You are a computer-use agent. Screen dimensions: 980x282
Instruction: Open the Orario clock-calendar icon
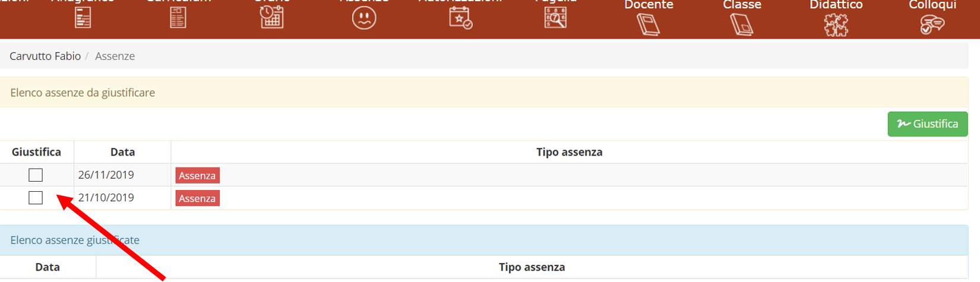click(x=271, y=17)
